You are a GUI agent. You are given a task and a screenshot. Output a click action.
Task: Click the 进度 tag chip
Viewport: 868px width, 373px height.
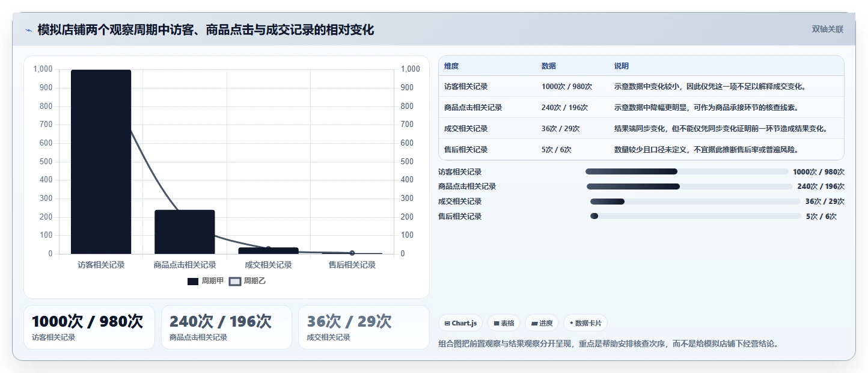click(542, 323)
